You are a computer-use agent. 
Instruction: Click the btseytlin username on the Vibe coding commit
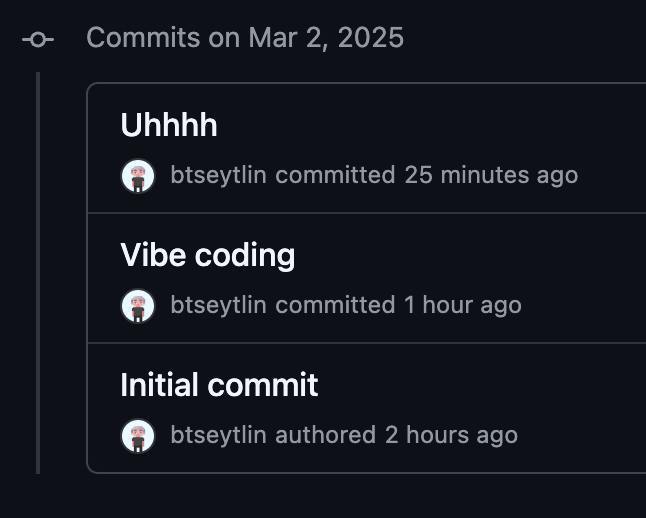[219, 305]
